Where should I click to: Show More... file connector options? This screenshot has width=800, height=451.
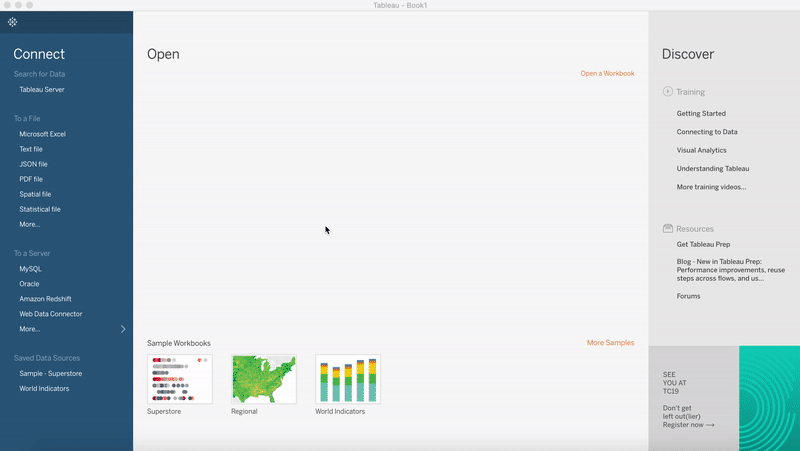point(30,224)
